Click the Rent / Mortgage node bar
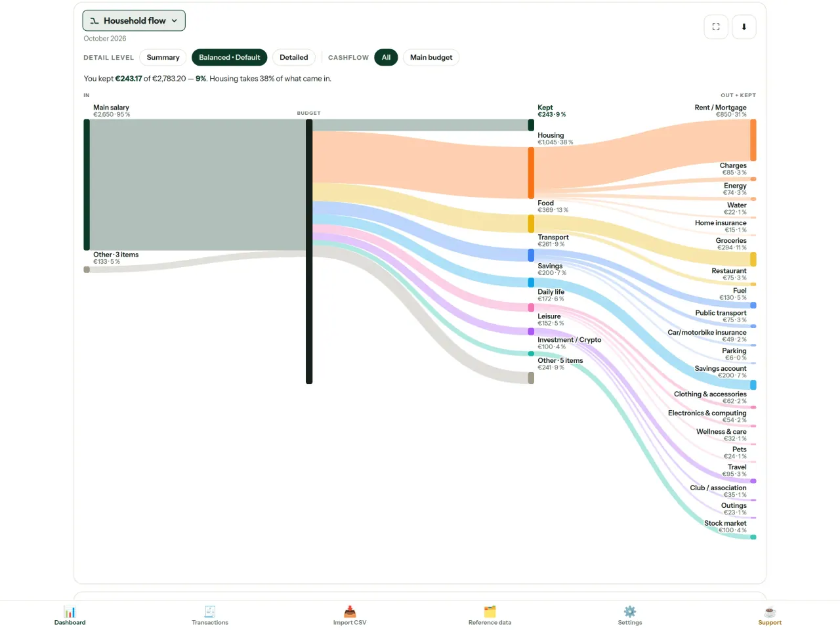 (x=753, y=140)
